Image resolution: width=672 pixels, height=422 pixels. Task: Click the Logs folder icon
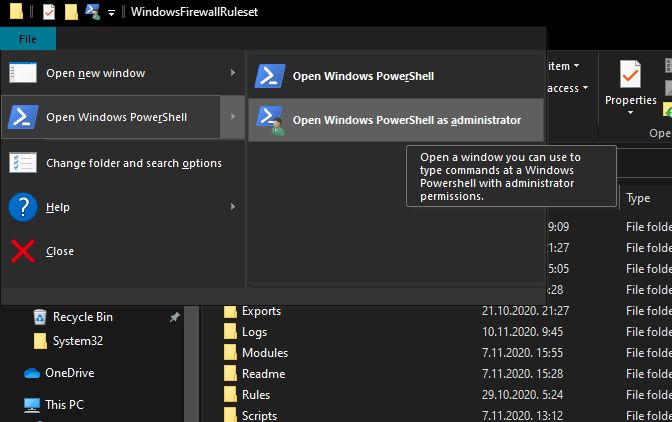230,332
